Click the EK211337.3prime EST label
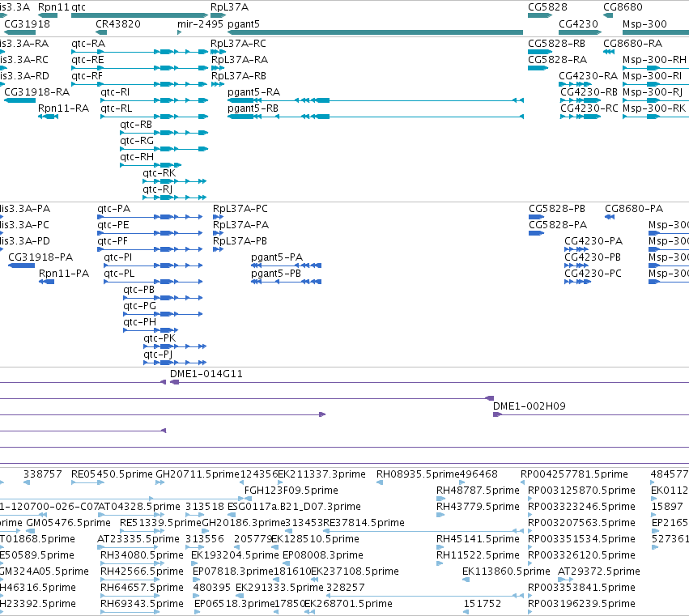 click(x=322, y=474)
